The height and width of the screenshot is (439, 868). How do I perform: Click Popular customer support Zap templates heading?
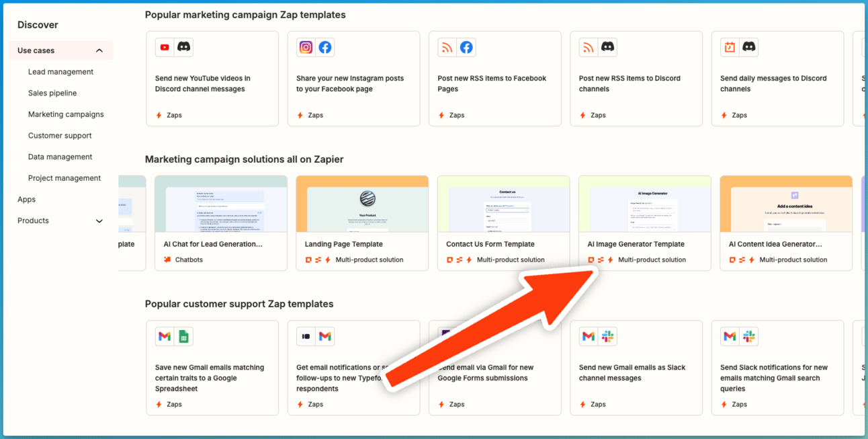(x=239, y=304)
